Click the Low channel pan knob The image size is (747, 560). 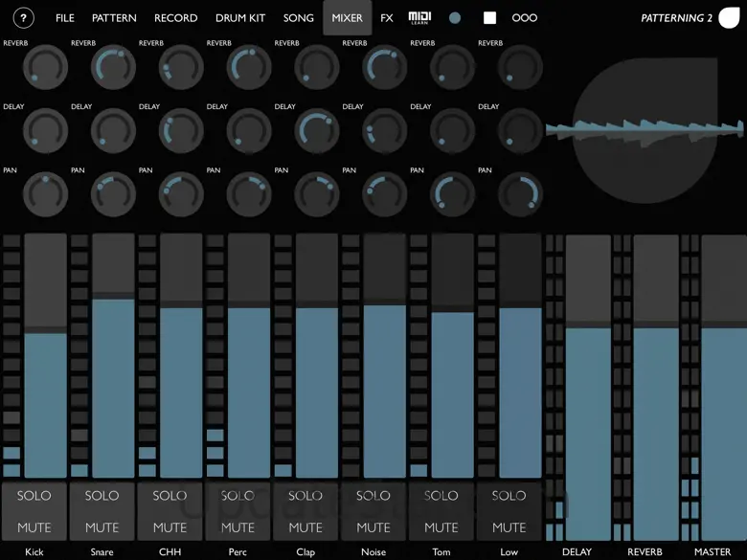click(521, 194)
